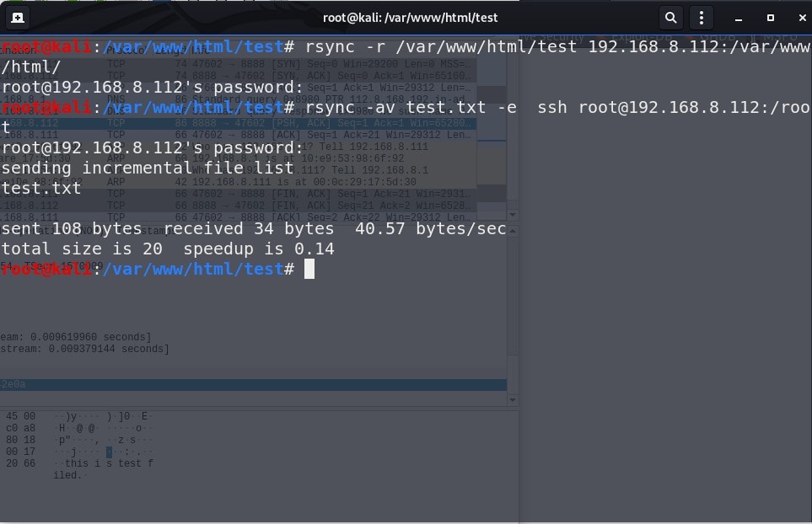Click the 'sending incremental file list' output line

pos(148,168)
